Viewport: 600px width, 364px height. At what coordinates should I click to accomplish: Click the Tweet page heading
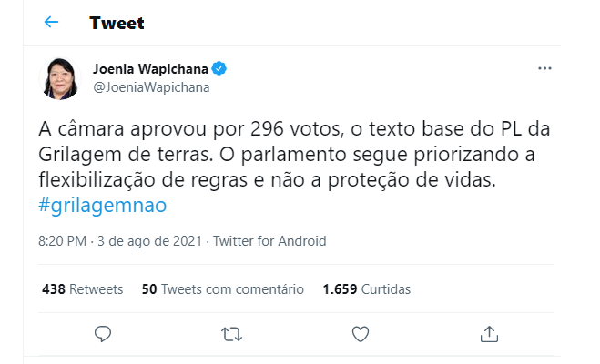117,22
